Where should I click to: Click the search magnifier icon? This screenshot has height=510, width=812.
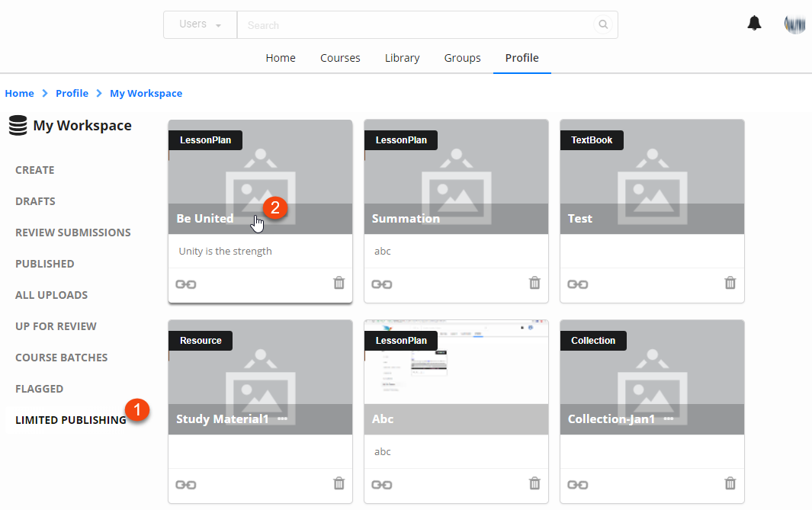pos(603,25)
